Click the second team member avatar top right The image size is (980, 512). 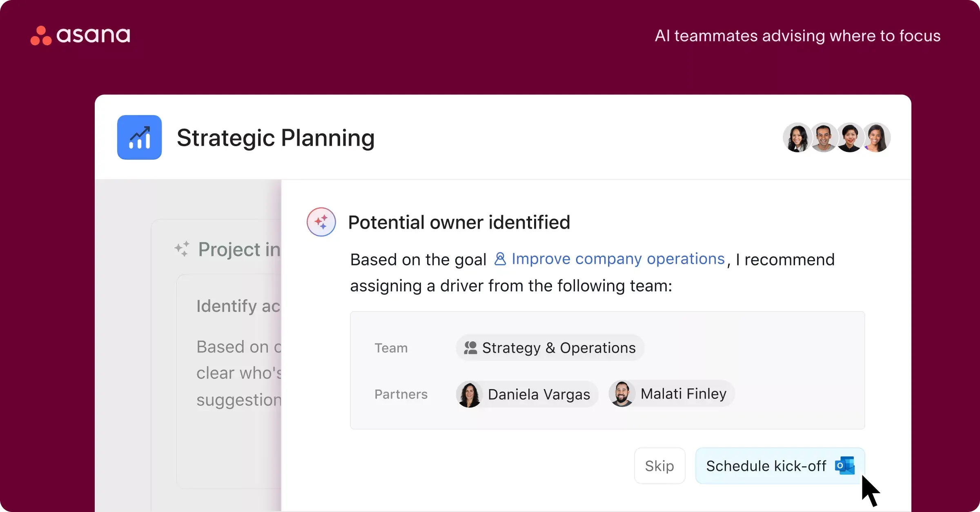[x=823, y=137]
